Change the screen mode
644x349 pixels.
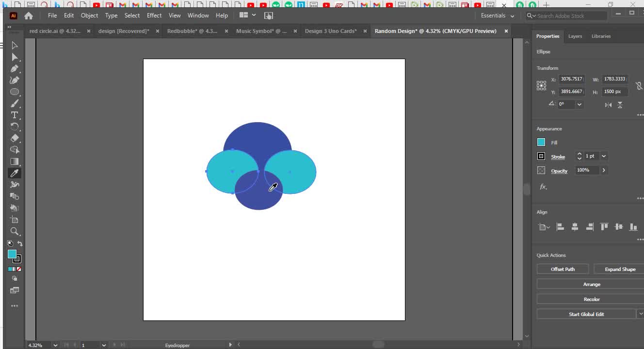click(x=15, y=290)
